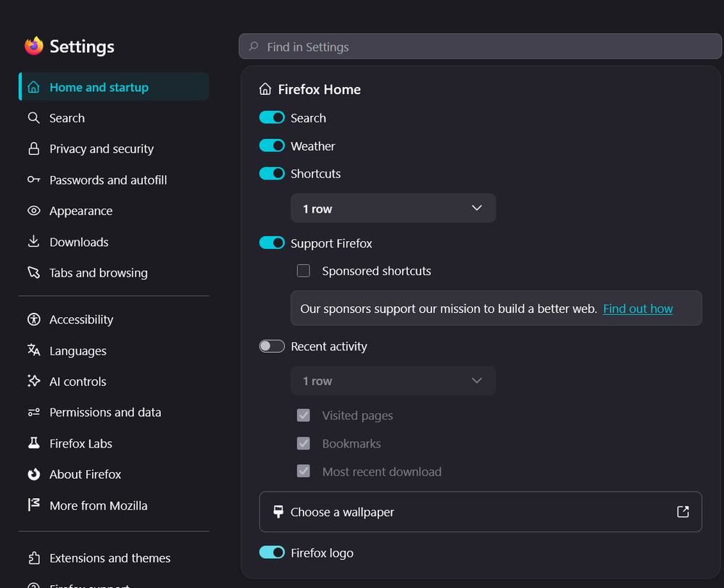Click the key icon for Passwords and autofill

click(x=34, y=180)
